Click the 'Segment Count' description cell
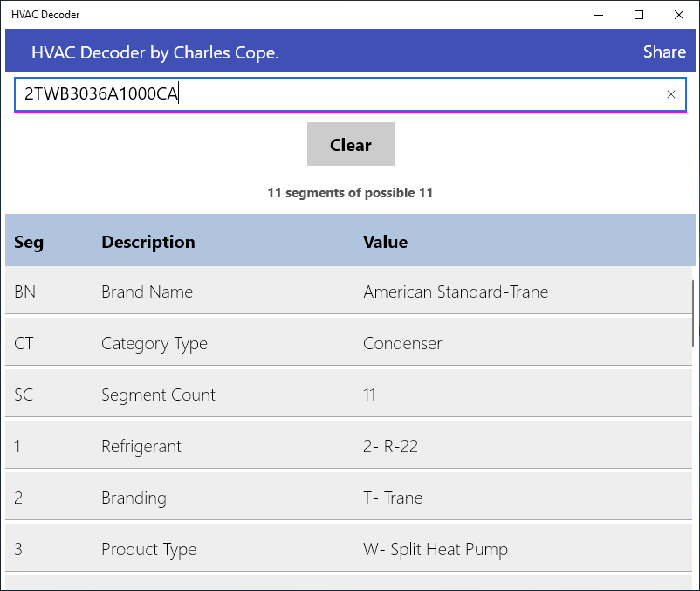Viewport: 700px width, 591px height. [x=159, y=395]
